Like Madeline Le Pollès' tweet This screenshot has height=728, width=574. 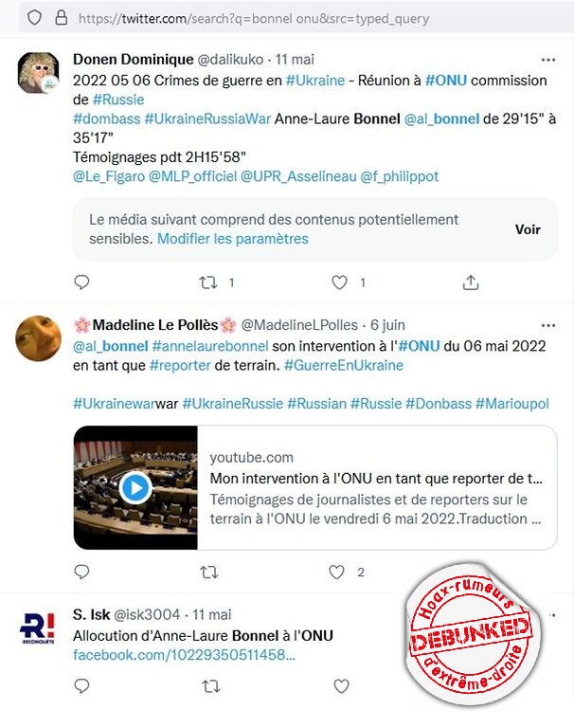[x=336, y=572]
